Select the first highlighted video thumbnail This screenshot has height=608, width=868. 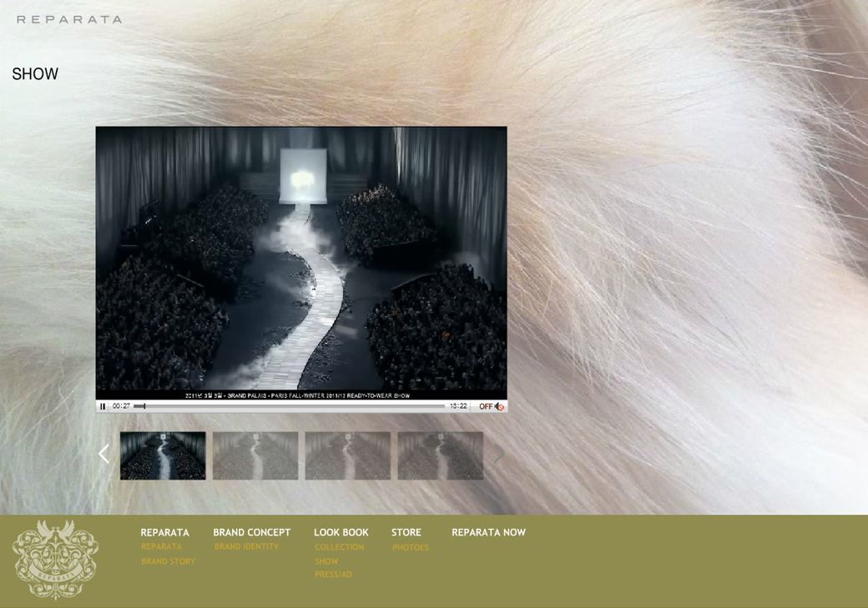163,455
